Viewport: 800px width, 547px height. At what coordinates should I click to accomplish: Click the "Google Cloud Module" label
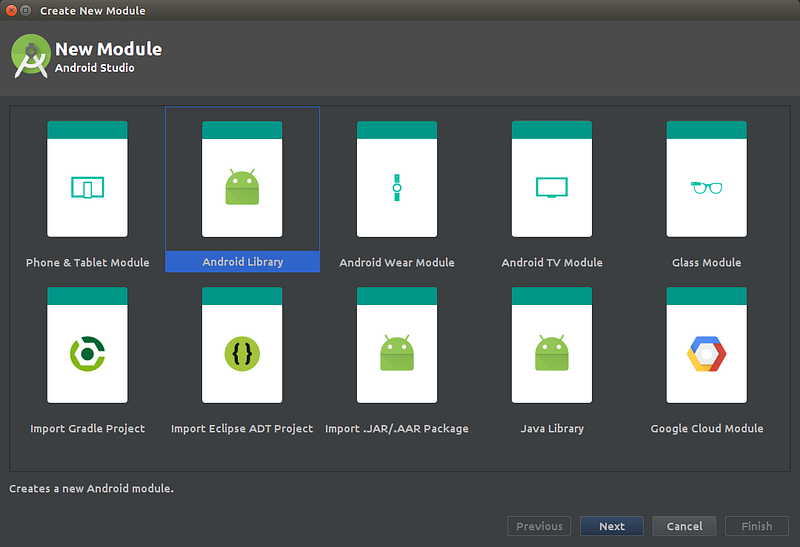(707, 429)
